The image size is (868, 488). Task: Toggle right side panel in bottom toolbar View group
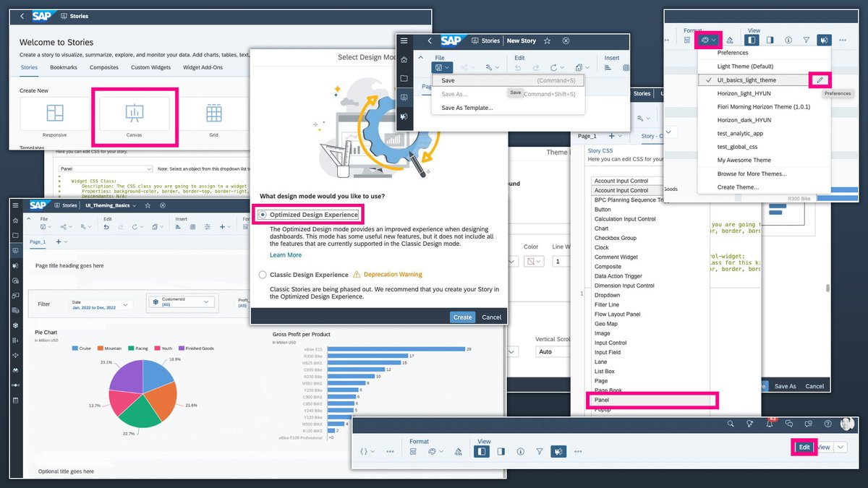[501, 451]
